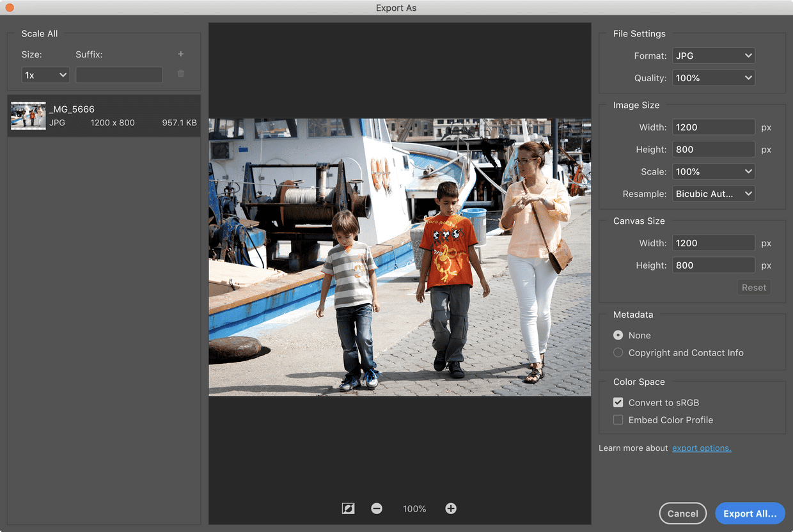Click Export All button

(750, 513)
